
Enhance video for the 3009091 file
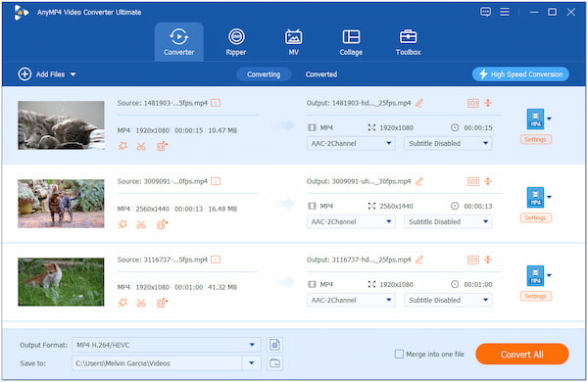click(162, 224)
